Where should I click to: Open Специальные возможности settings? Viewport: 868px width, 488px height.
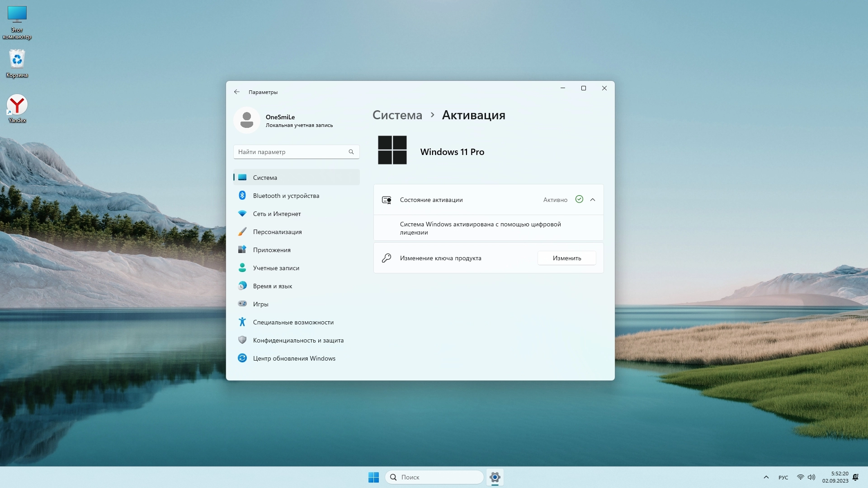click(293, 322)
